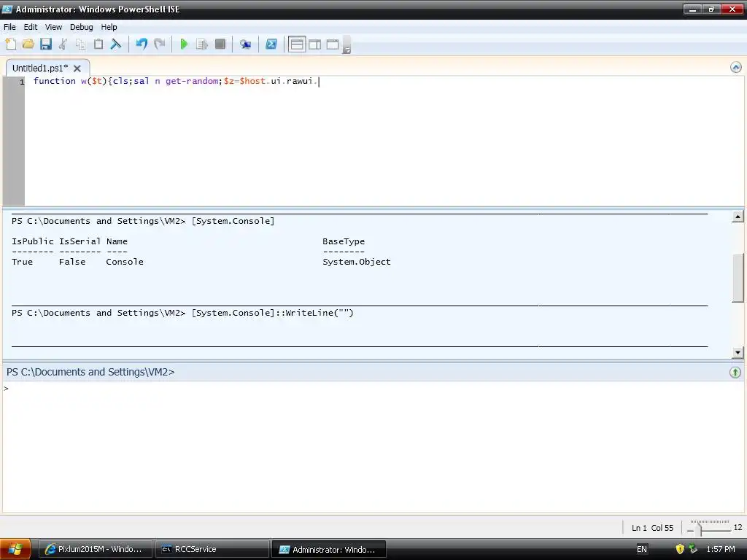Image resolution: width=747 pixels, height=560 pixels.
Task: Stop execution using the stop square icon
Action: (220, 44)
